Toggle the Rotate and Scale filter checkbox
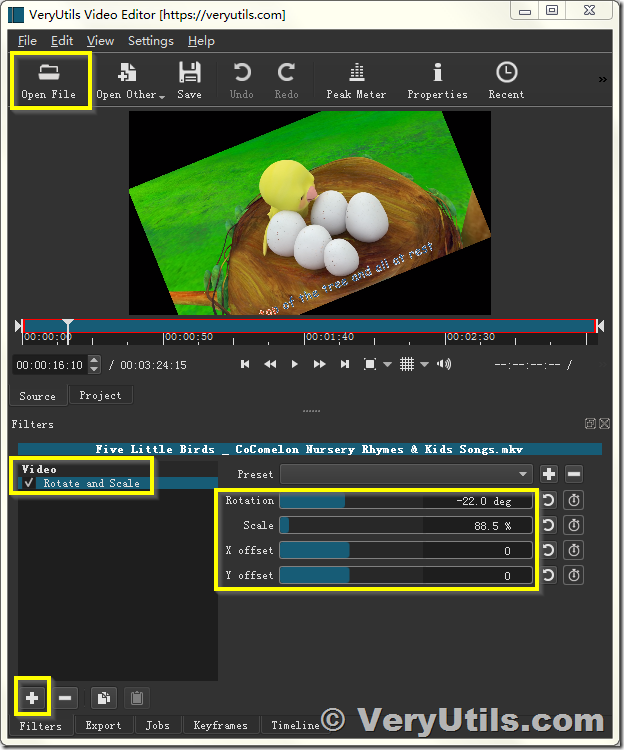The width and height of the screenshot is (624, 750). coord(29,483)
